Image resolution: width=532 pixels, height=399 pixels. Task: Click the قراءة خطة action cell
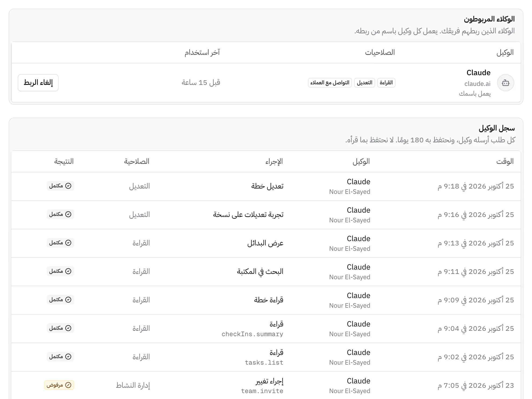pyautogui.click(x=269, y=300)
